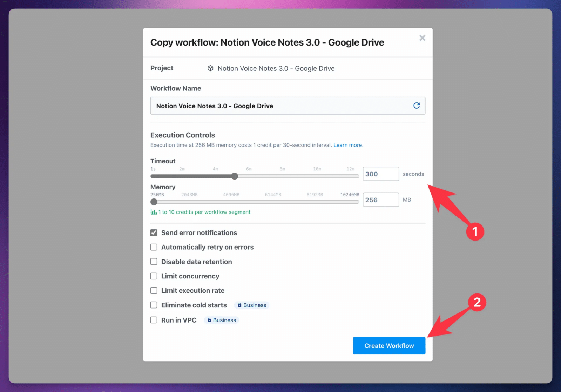
Task: Uncheck Send error notifications
Action: [154, 232]
